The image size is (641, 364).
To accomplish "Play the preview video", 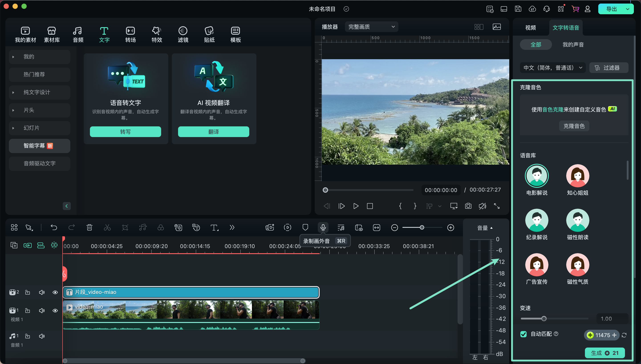I will [x=356, y=206].
